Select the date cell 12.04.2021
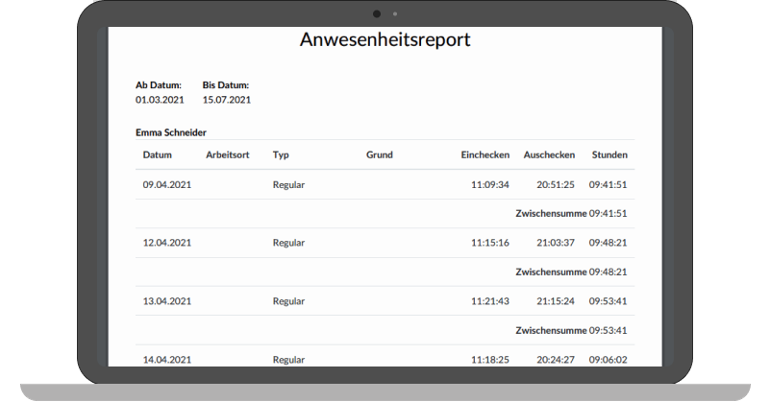770x402 pixels. (167, 242)
